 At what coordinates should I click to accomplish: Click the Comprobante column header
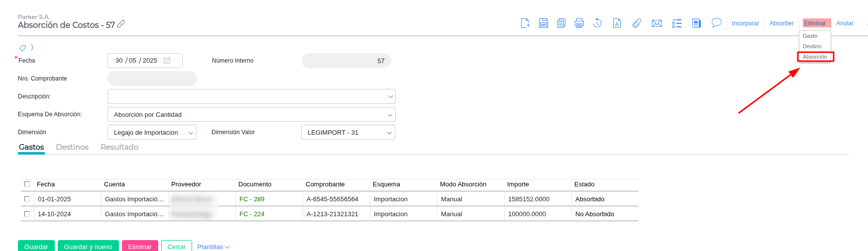pyautogui.click(x=325, y=184)
